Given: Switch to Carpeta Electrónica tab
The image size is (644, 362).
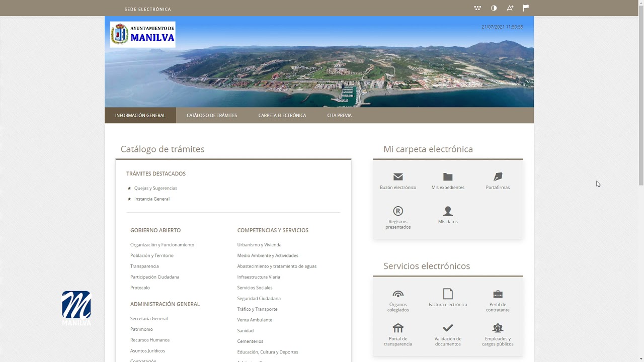Looking at the screenshot, I should 282,115.
